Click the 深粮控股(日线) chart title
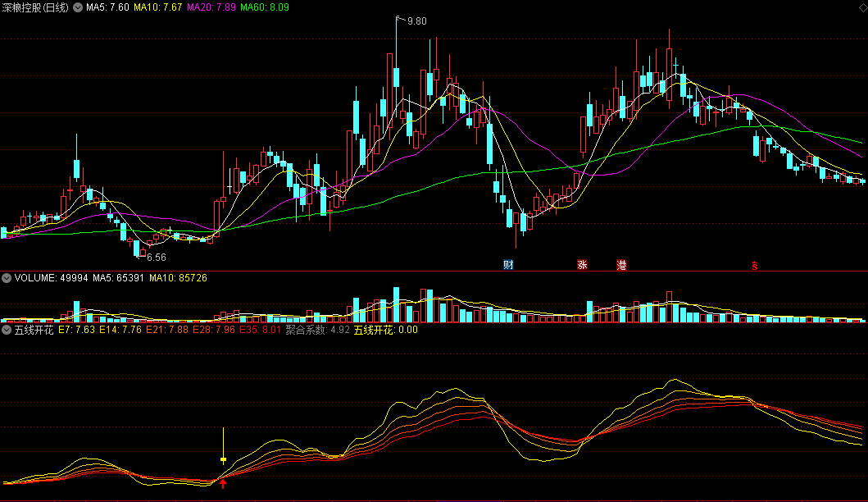Screen dimensions: 868x502 [x=35, y=7]
